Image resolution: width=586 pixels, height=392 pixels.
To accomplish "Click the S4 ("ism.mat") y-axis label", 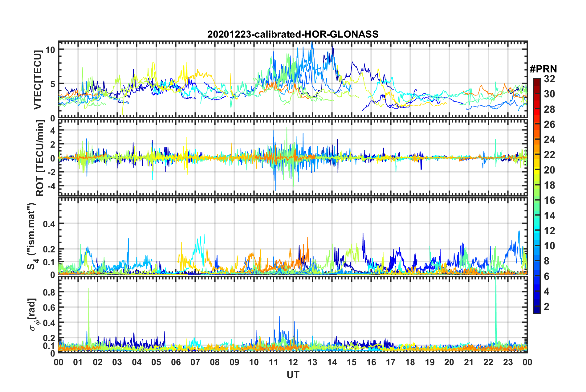I will pyautogui.click(x=32, y=236).
